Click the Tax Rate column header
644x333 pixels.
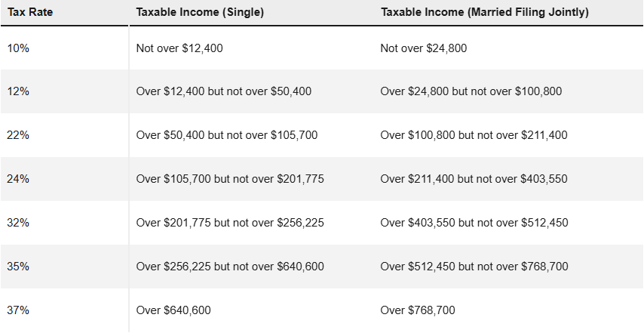coord(29,13)
